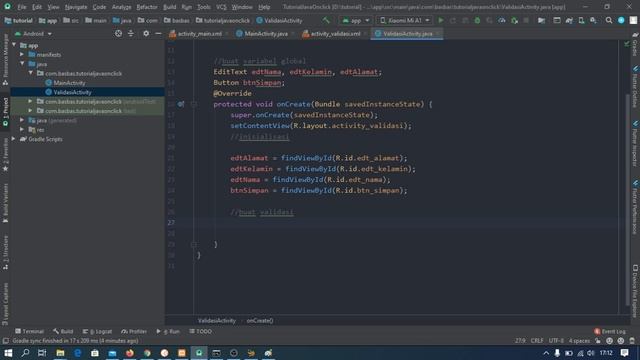Open Windows search from taskbar
640x360 pixels.
click(25, 353)
